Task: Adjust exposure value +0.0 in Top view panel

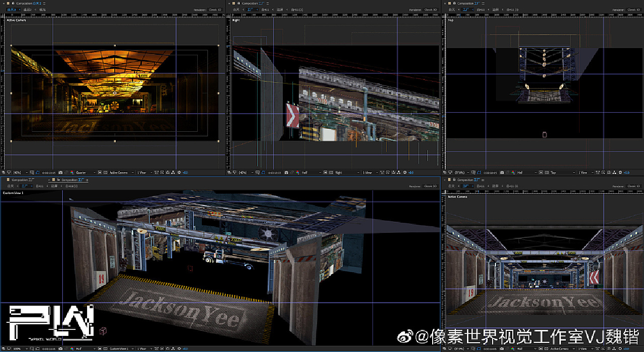Action: pyautogui.click(x=627, y=172)
